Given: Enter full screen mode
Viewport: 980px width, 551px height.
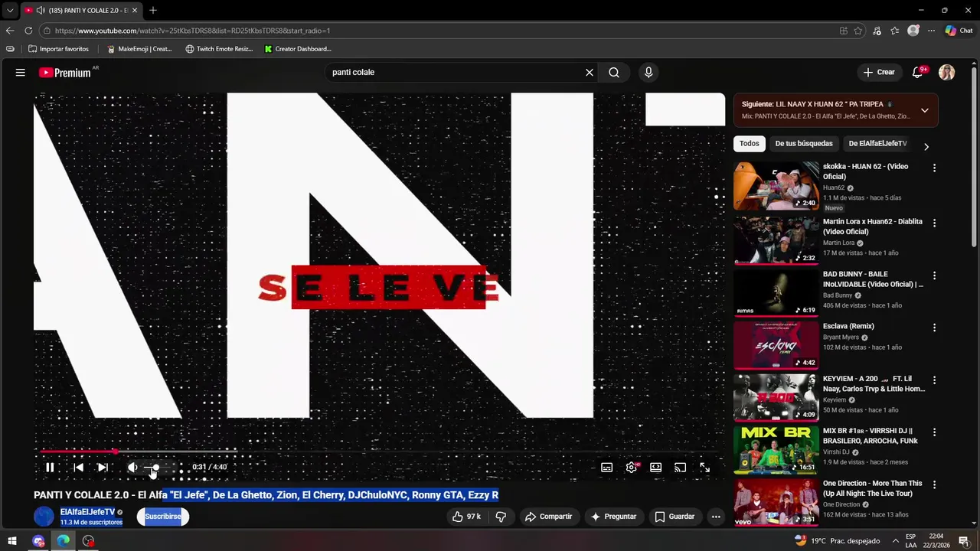Looking at the screenshot, I should click(x=704, y=468).
